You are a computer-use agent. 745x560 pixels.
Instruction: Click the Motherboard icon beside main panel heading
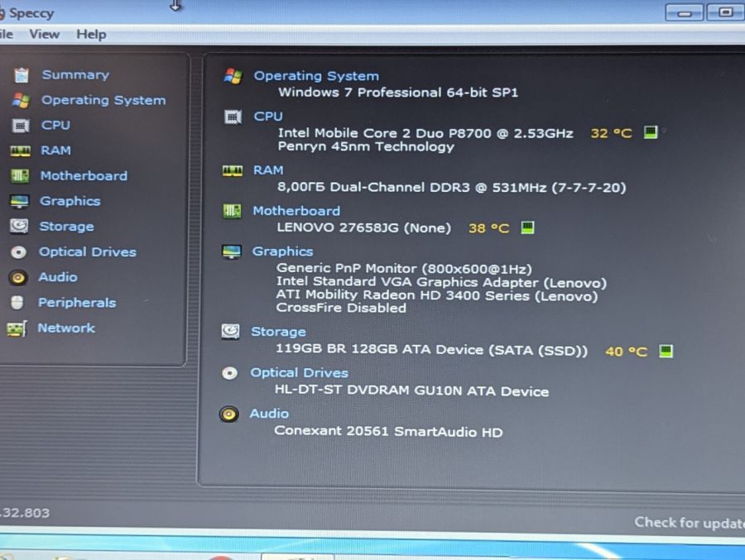[232, 210]
